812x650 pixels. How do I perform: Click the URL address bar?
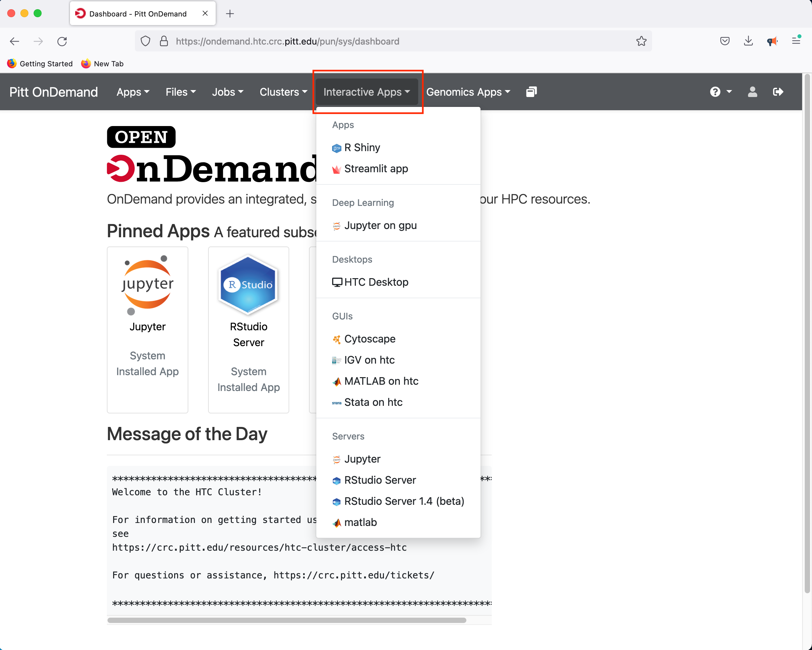click(x=393, y=41)
